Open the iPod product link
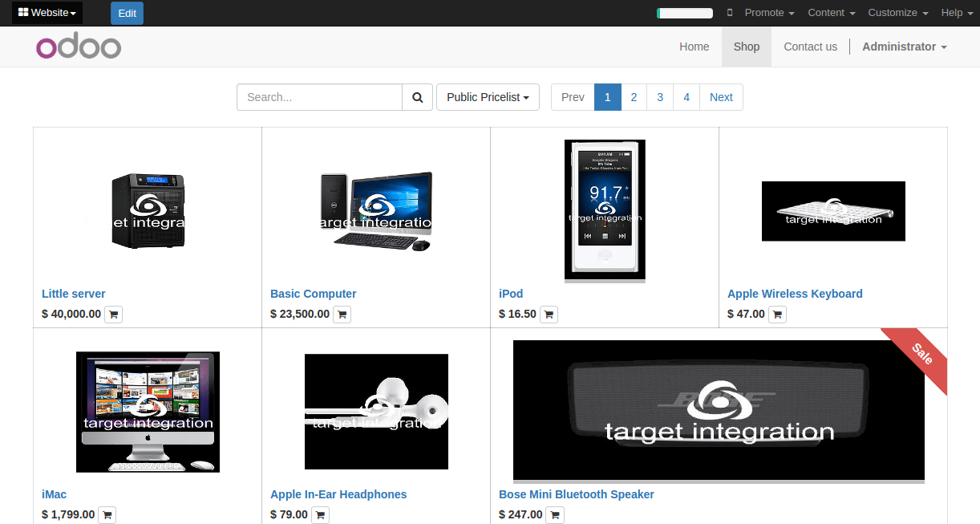The height and width of the screenshot is (524, 980). [x=511, y=294]
